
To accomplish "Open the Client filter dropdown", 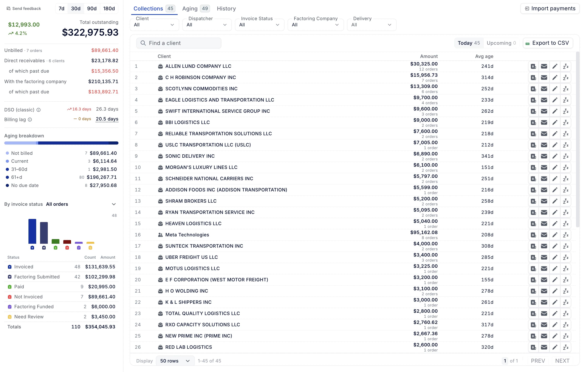I will [x=154, y=25].
